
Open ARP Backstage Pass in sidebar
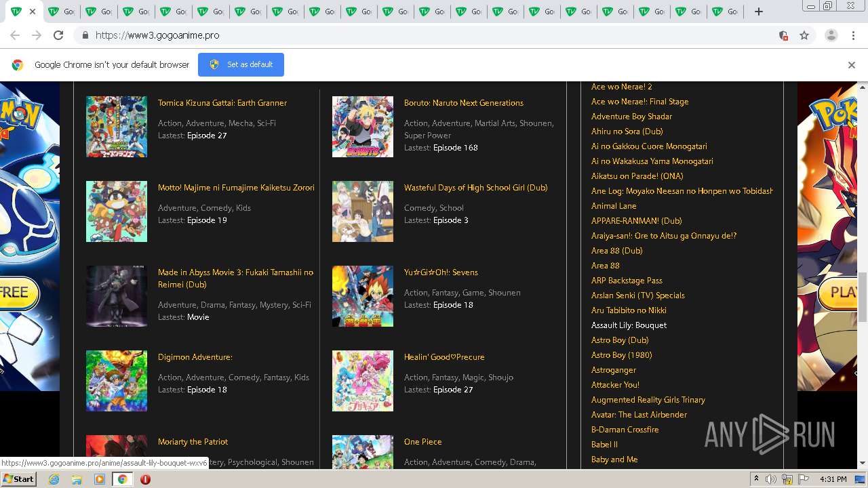point(627,281)
